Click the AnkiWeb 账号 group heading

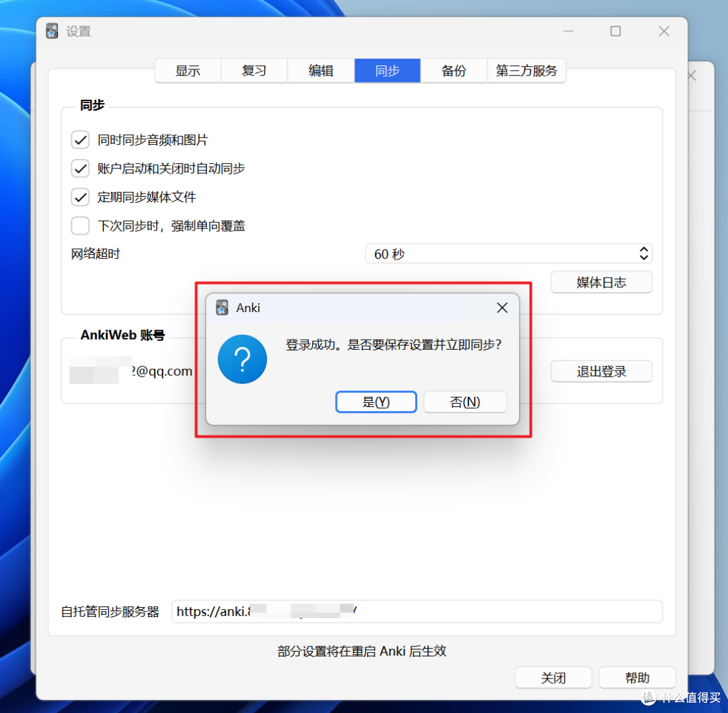(123, 335)
